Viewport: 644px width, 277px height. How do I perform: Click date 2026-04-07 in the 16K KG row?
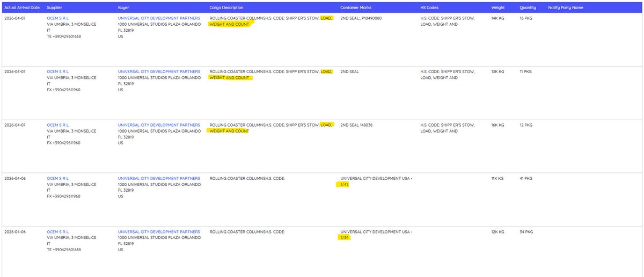[15, 125]
